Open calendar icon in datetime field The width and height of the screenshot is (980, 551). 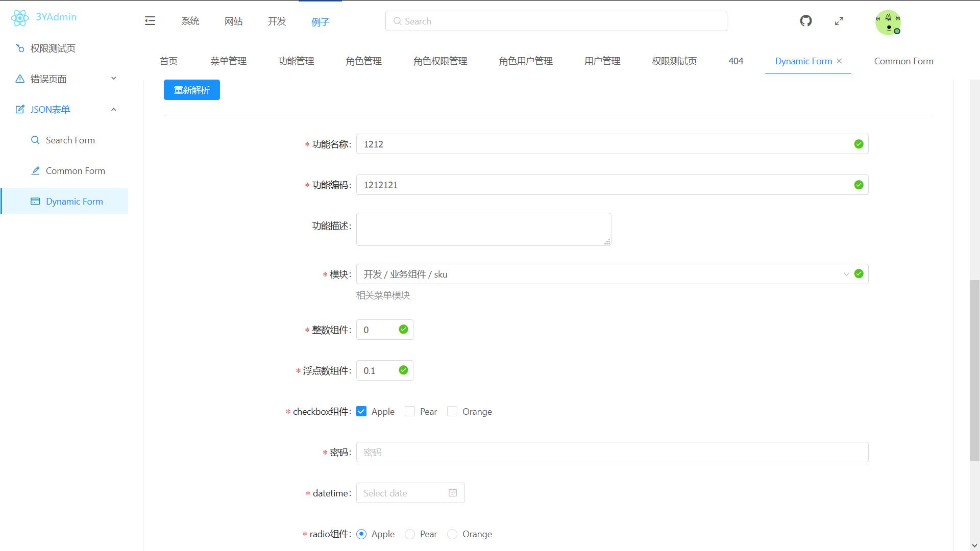click(x=453, y=493)
